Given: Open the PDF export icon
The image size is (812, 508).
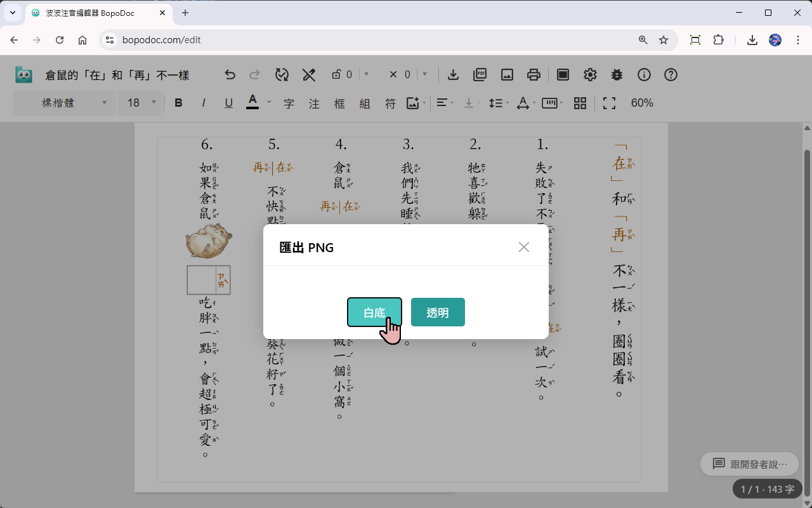Looking at the screenshot, I should tap(480, 74).
